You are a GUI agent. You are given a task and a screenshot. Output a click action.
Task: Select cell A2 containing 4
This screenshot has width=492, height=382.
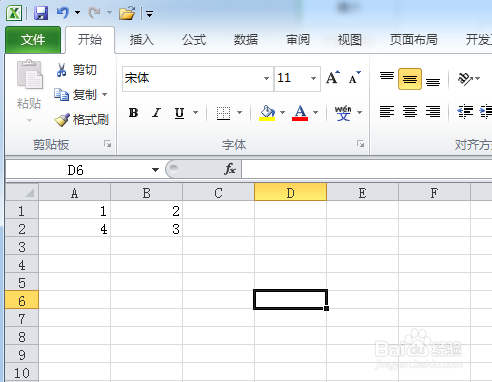pos(74,229)
